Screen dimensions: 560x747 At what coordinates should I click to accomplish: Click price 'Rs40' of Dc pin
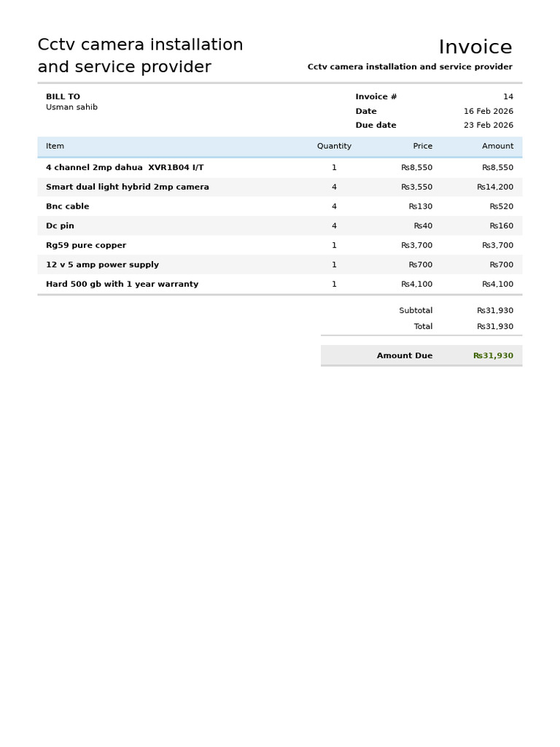pos(423,226)
